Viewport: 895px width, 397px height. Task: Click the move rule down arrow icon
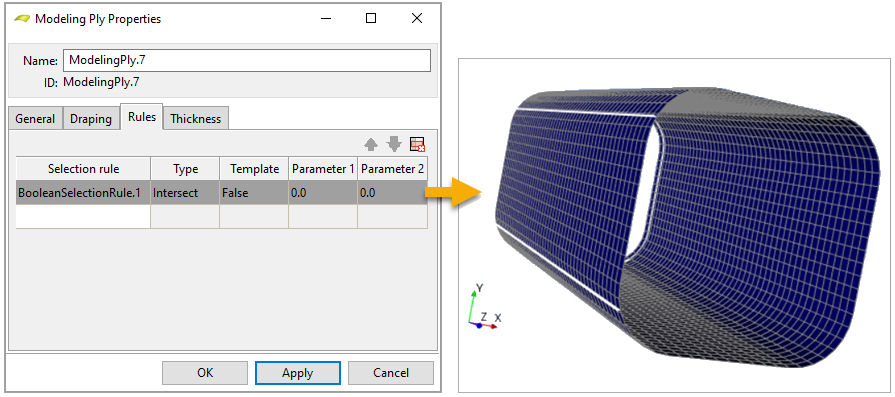pyautogui.click(x=394, y=144)
